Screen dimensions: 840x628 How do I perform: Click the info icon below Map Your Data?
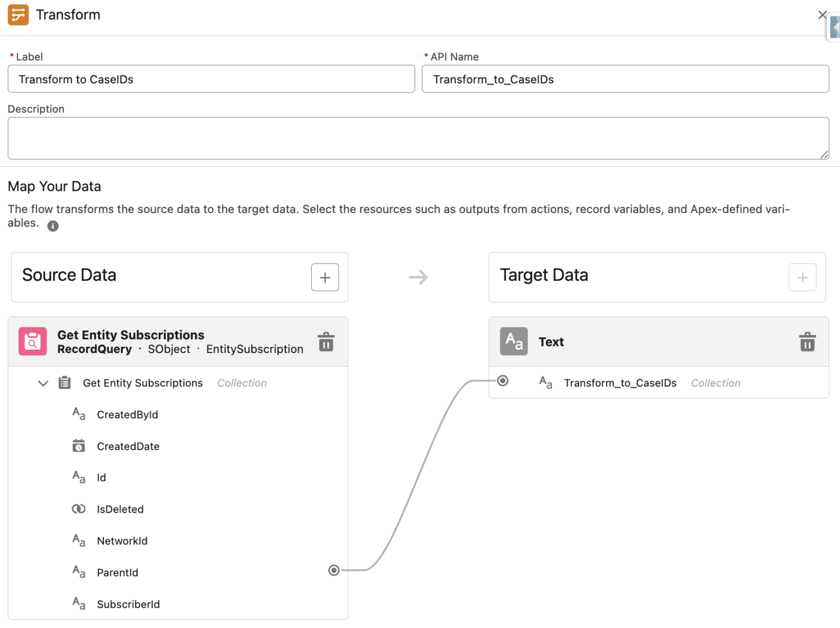[x=53, y=226]
